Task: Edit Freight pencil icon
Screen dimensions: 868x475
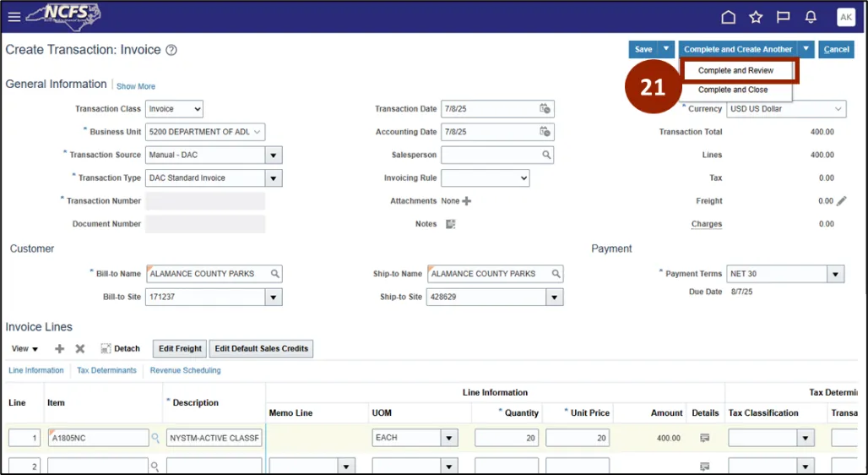Action: tap(841, 201)
